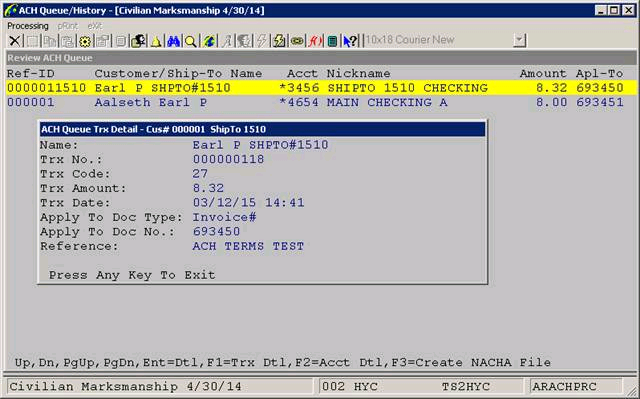Viewport: 640px width, 399px height.
Task: Click the grayed list document icon
Action: [x=120, y=41]
